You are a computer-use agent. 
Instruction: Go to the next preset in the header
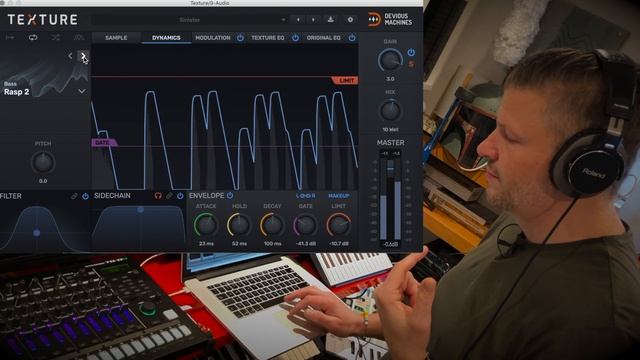pos(313,20)
